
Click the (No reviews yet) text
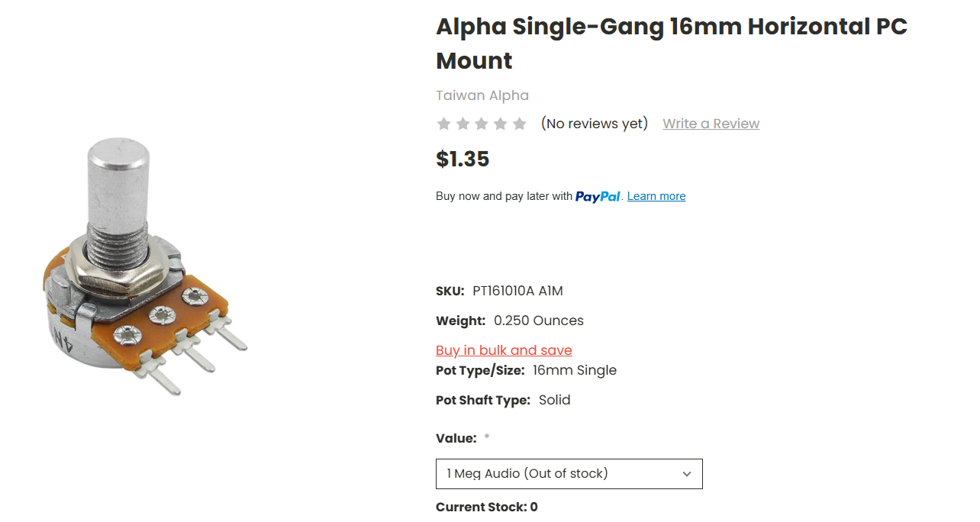tap(595, 124)
